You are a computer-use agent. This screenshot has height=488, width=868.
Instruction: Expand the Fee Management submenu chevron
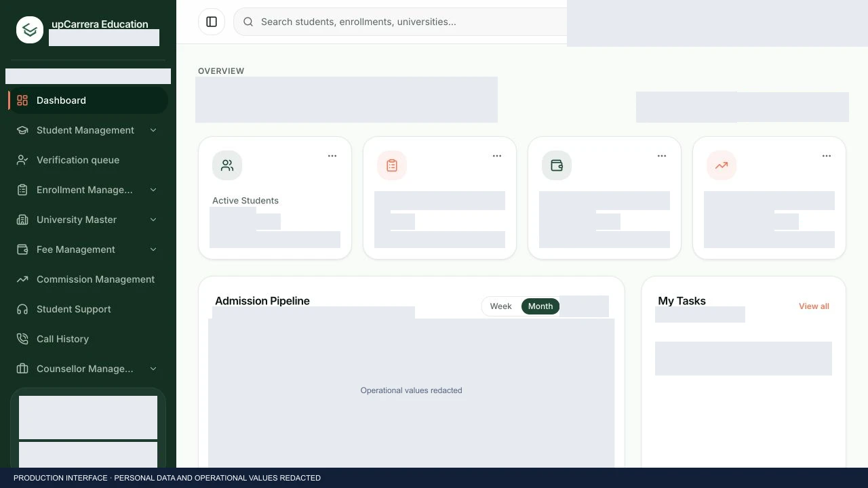tap(153, 249)
